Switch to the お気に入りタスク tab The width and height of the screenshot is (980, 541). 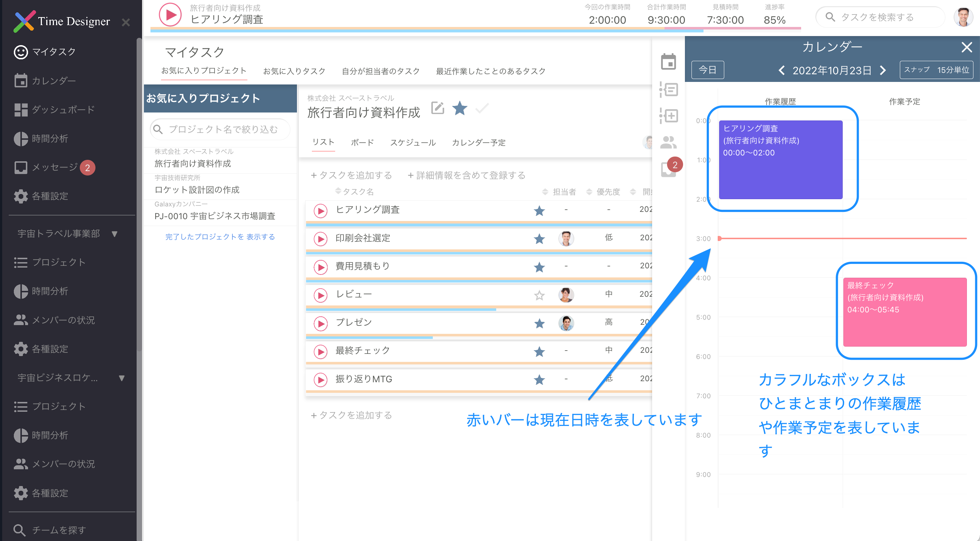(294, 71)
